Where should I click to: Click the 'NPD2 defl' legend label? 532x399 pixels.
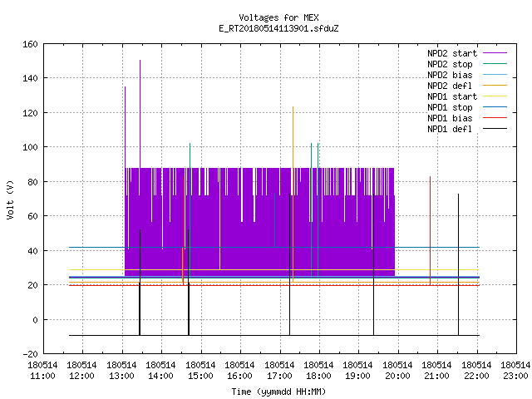450,86
